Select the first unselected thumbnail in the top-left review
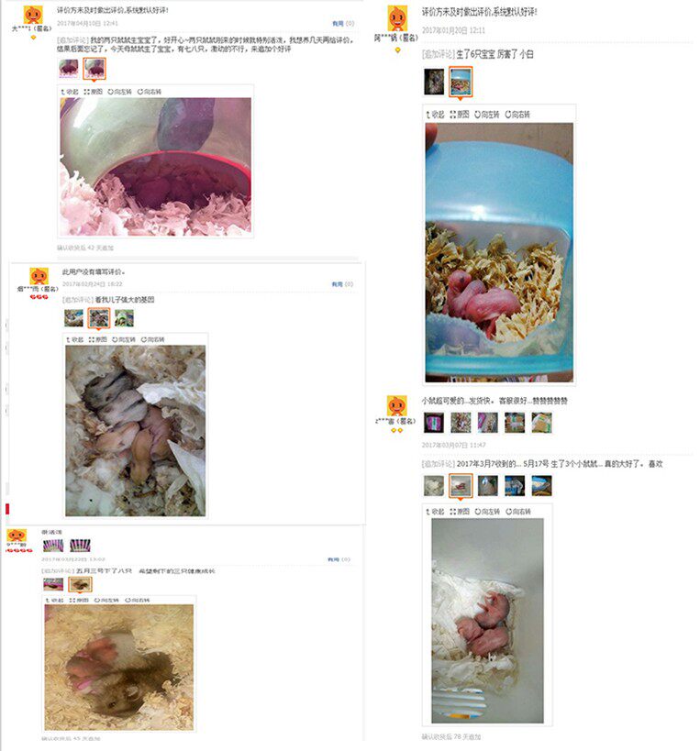 69,69
